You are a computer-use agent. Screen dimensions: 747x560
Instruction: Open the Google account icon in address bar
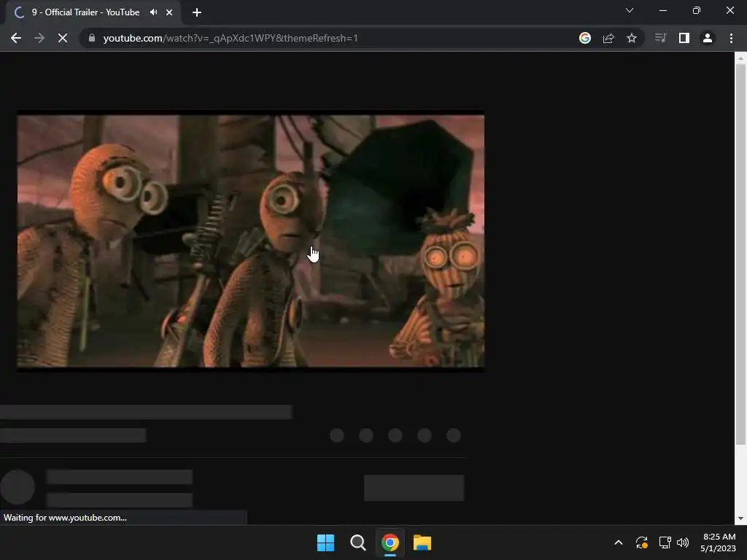[x=585, y=38]
